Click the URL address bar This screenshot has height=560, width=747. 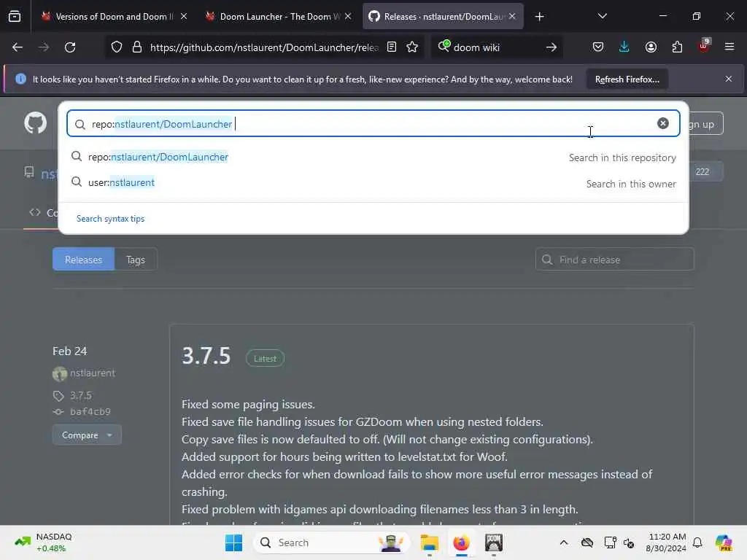pos(263,47)
